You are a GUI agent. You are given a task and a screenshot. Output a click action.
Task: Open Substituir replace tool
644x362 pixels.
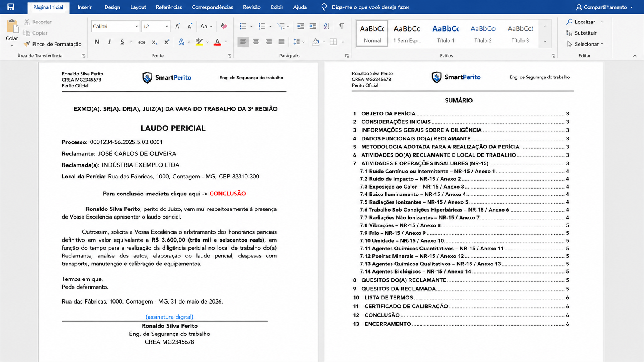(581, 33)
